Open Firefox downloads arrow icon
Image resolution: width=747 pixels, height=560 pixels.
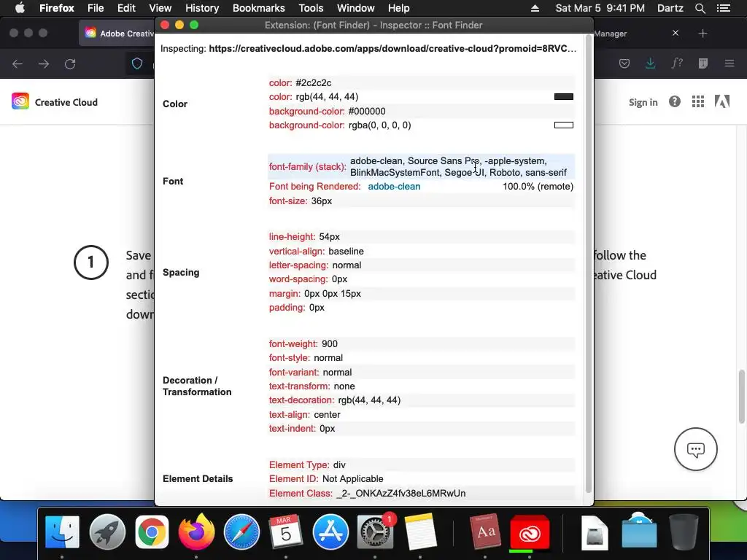point(650,63)
